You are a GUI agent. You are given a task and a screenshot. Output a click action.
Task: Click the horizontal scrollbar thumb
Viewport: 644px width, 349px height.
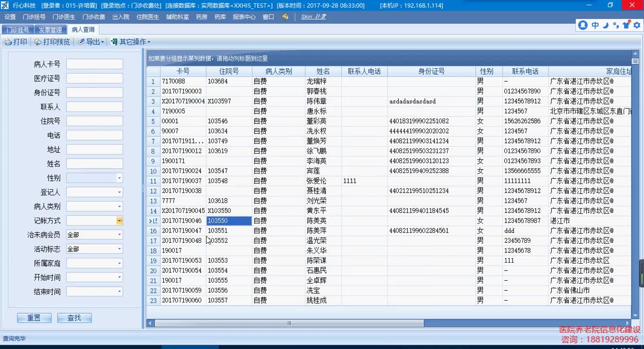point(289,323)
